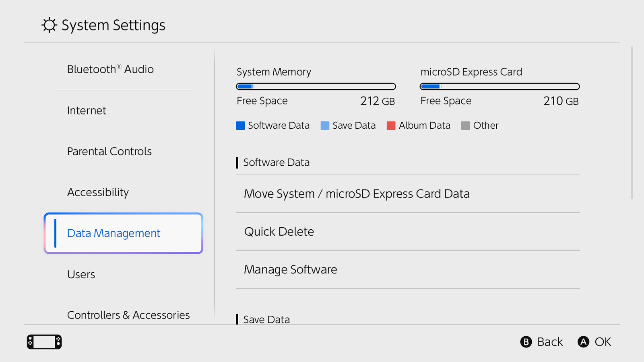Open Manage Software
Screen dimensions: 644x362
coord(408,269)
